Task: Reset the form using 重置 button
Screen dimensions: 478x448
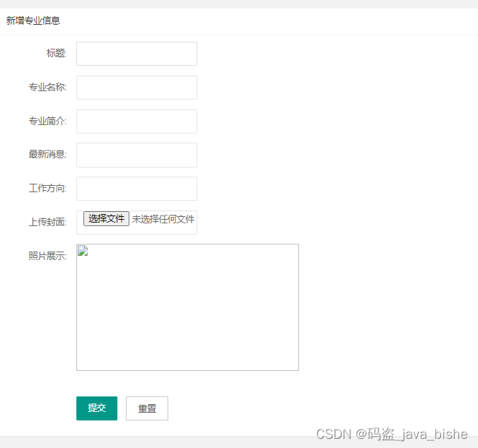Action: click(147, 408)
